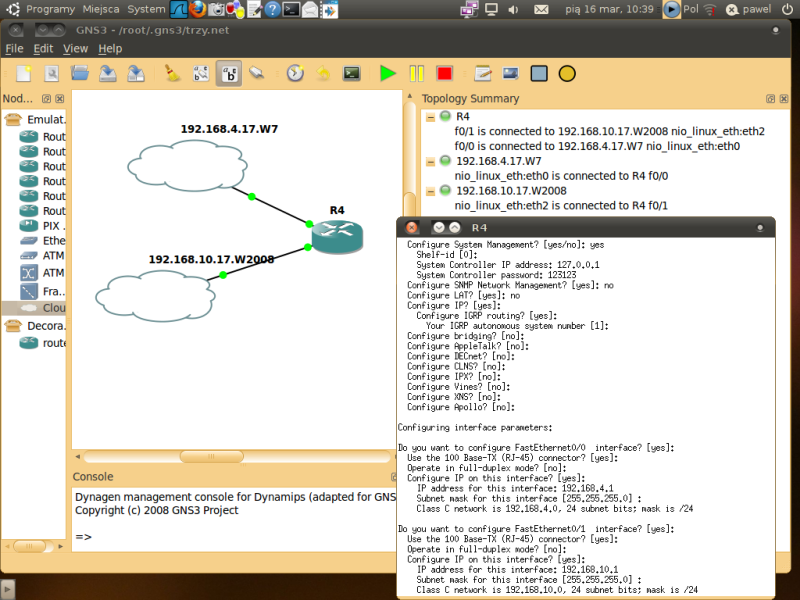Viewport: 800px width, 600px height.
Task: Click the canvas horizontal scrollbar thumb
Action: 212,456
